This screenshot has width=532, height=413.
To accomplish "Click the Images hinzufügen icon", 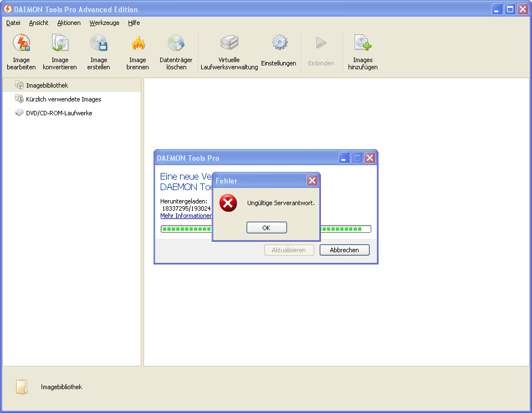I will [363, 43].
